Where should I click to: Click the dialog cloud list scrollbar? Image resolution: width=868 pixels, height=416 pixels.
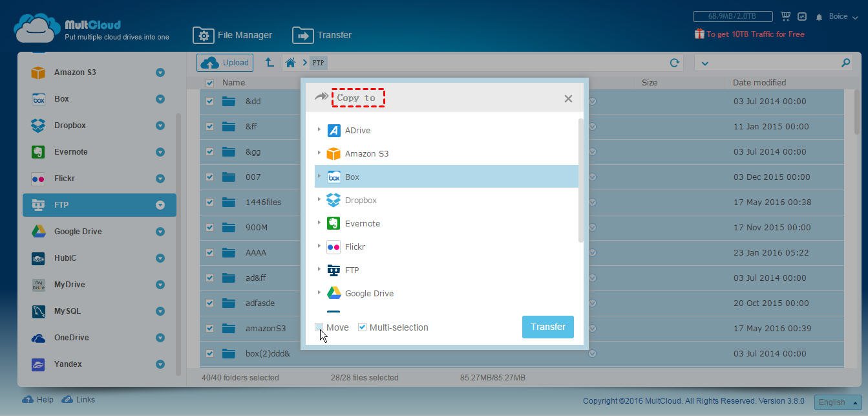click(581, 181)
